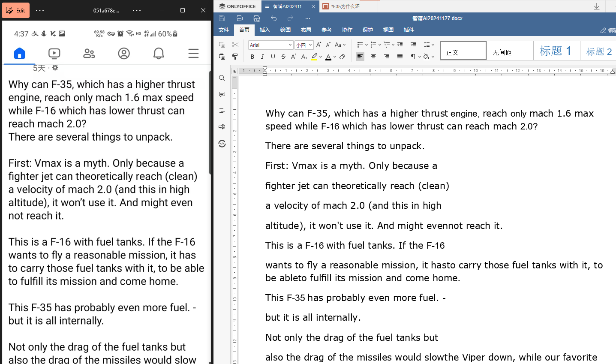Go to the Home icon in phone app

click(20, 53)
